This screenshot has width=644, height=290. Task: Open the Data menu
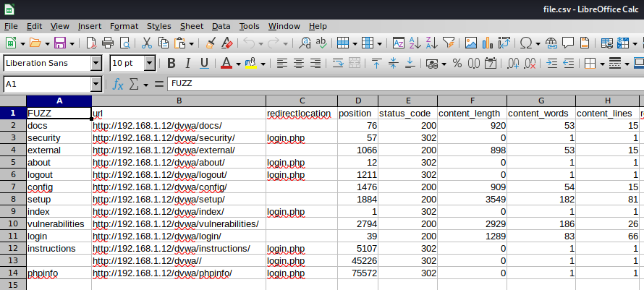(221, 25)
